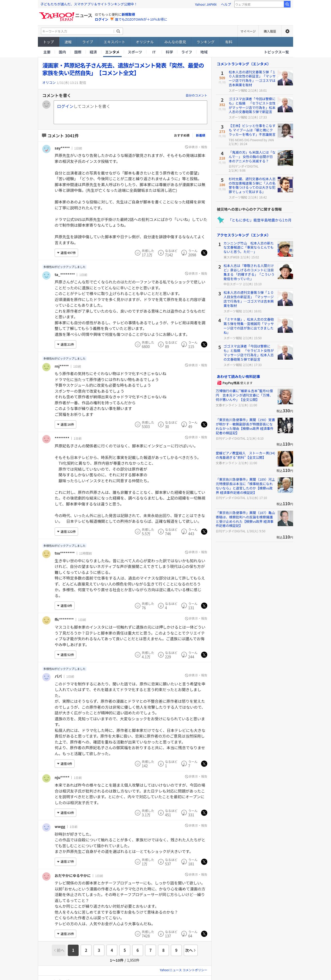Image resolution: width=331 pixels, height=980 pixels.
Task: Expand 返信0件 under tsu******** comment
Action: (x=65, y=606)
